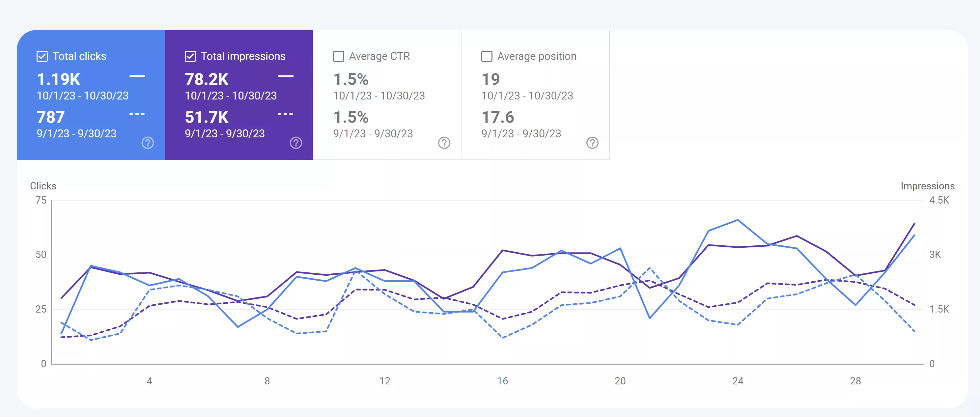Click the Clicks axis title
Image resolution: width=980 pixels, height=417 pixels.
(x=43, y=186)
